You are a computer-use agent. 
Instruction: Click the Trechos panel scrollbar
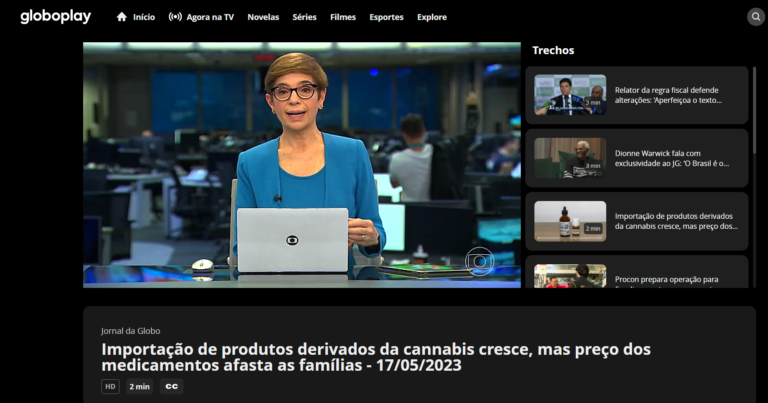point(754,111)
